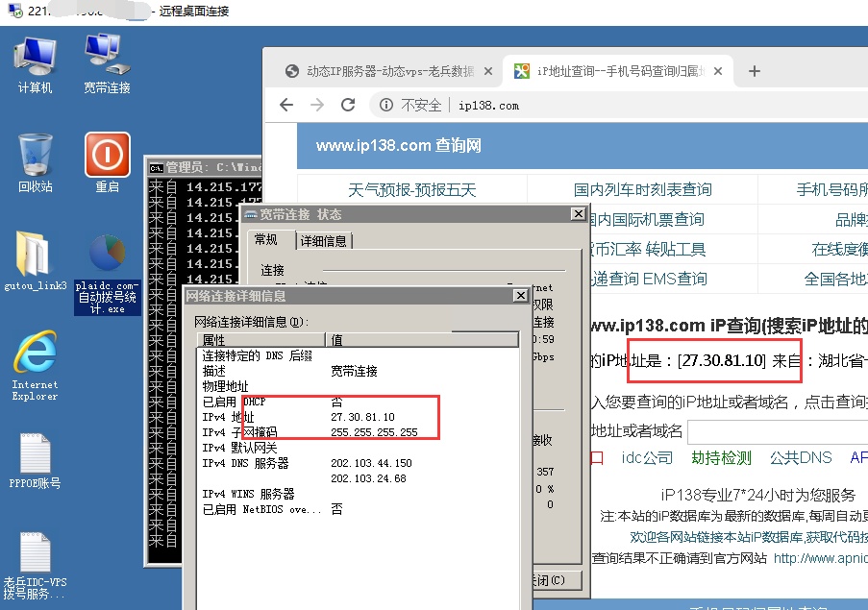Open the 递查询 EMS查询 link
This screenshot has height=610, width=868.
coord(649,279)
